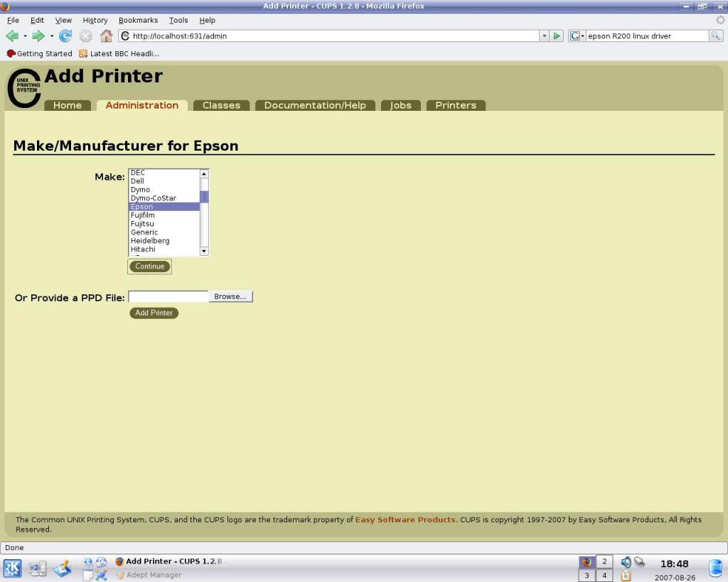Open the Edit menu

37,21
